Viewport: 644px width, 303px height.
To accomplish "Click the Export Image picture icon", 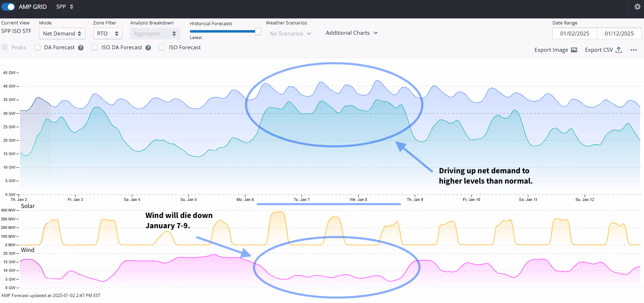I will click(574, 50).
